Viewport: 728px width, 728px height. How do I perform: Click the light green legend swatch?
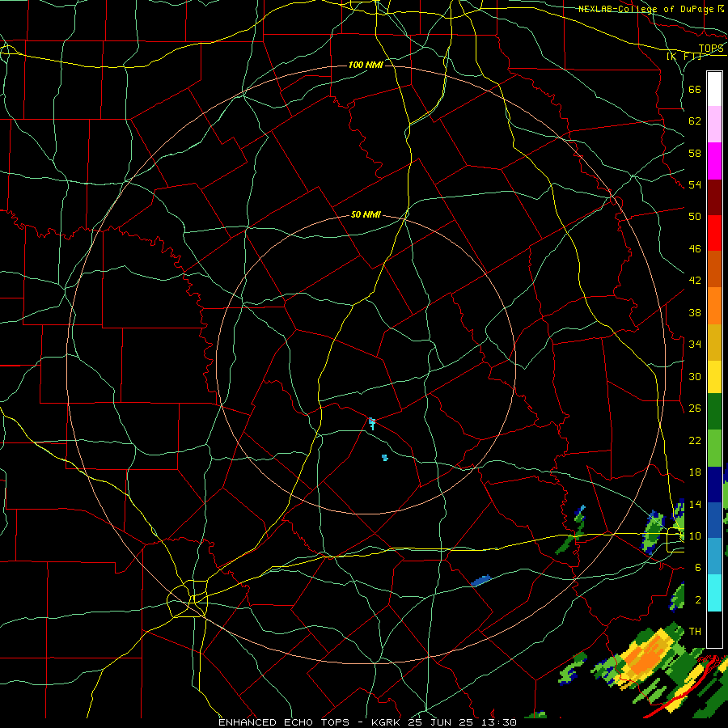tap(714, 448)
